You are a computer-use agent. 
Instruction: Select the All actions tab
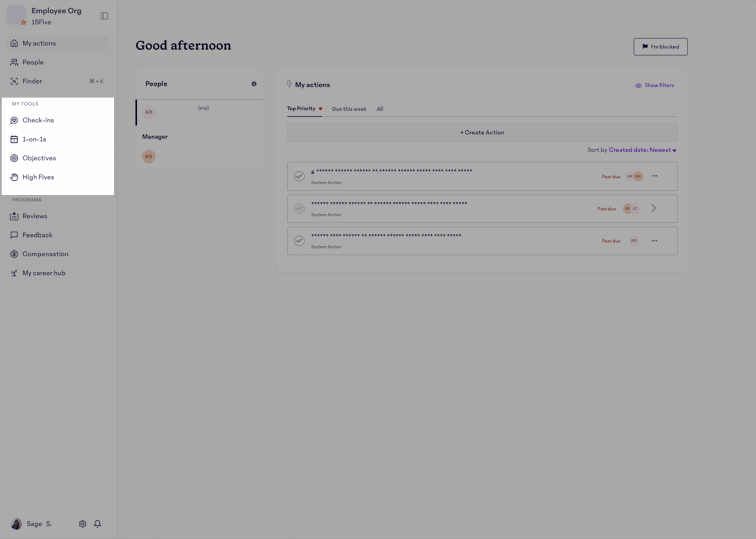coord(379,109)
